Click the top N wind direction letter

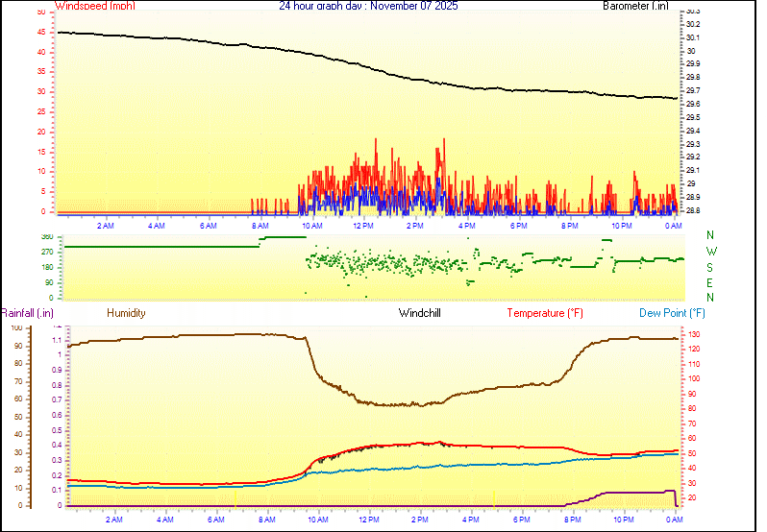tap(710, 235)
